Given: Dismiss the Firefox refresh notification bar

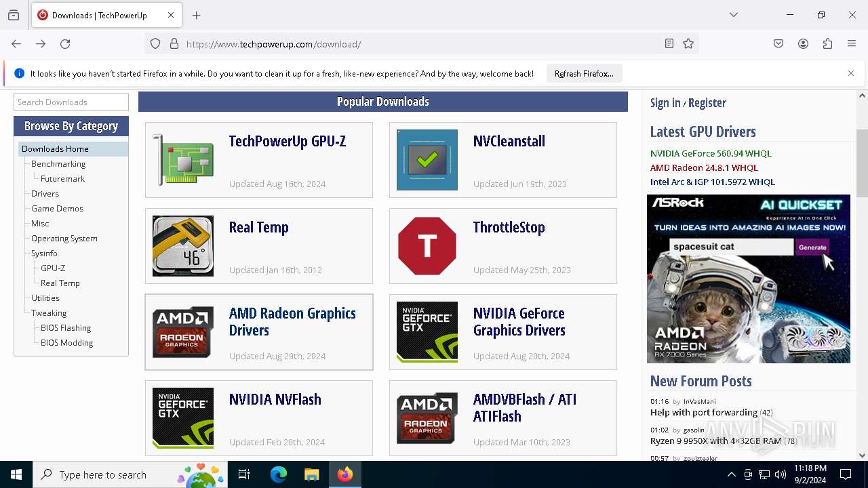Looking at the screenshot, I should pyautogui.click(x=851, y=73).
